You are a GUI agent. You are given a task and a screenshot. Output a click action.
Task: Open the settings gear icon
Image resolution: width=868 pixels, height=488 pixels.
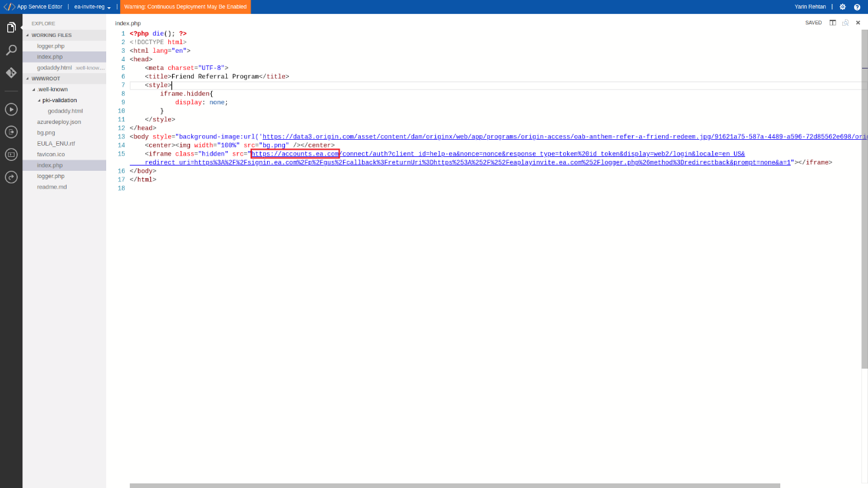click(x=842, y=7)
